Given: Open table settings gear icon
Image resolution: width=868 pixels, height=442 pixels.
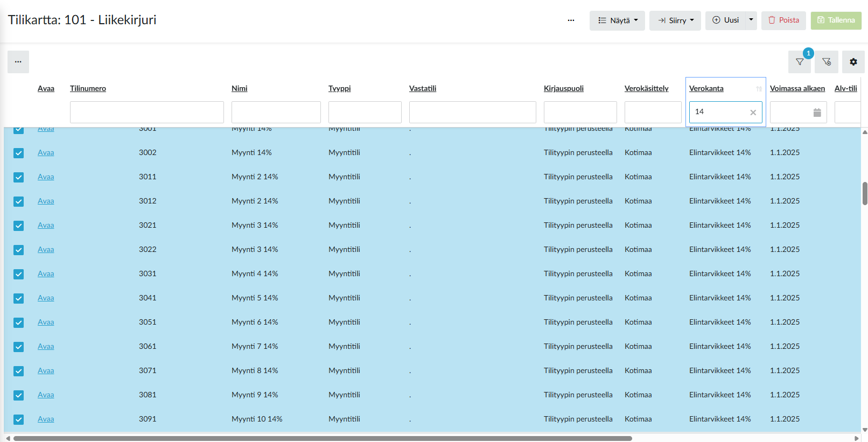Looking at the screenshot, I should point(853,62).
